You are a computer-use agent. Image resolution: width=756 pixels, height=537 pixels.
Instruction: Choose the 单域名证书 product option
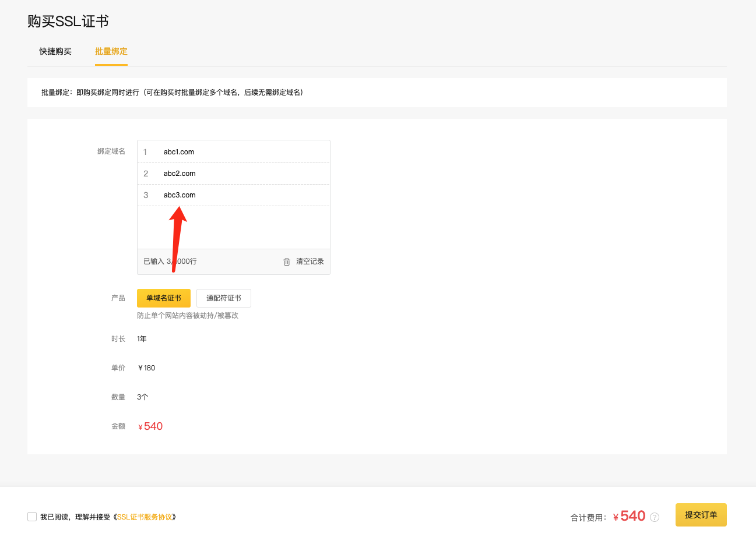164,298
